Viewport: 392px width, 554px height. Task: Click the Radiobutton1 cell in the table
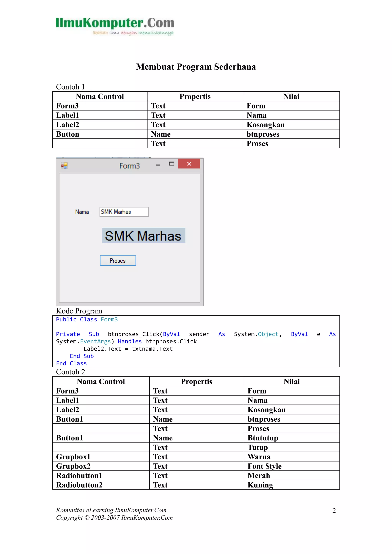pos(79,475)
